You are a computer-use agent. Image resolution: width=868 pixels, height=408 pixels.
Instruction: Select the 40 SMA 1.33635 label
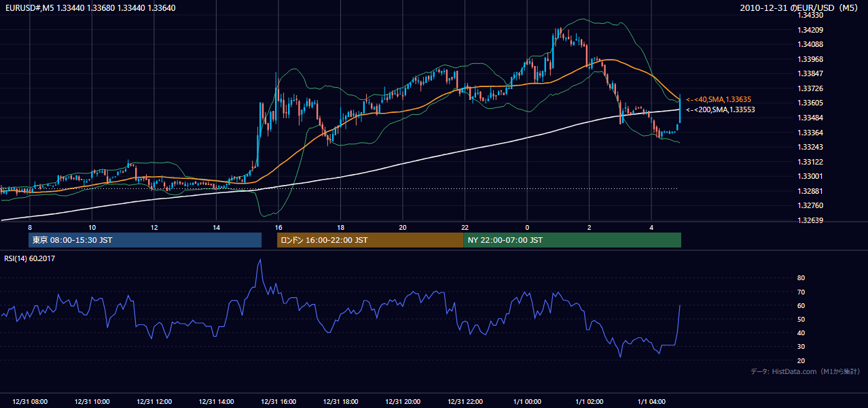point(719,99)
